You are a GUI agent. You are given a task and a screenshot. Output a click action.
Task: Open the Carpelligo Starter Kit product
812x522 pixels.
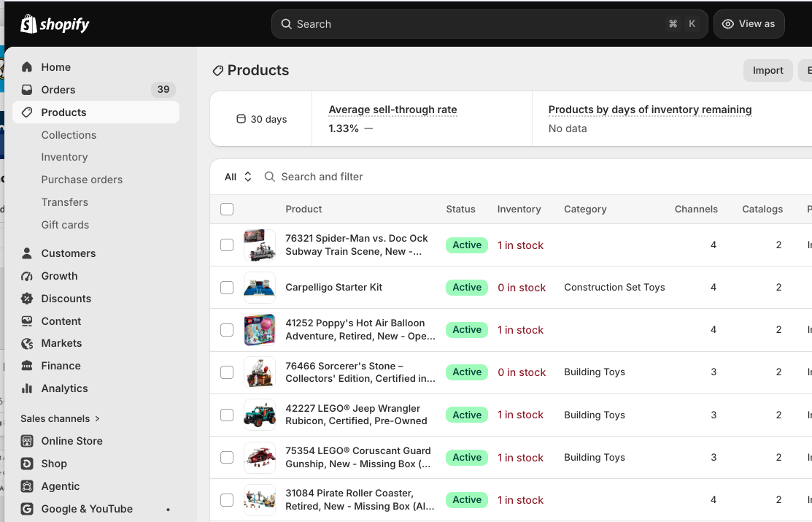(333, 287)
